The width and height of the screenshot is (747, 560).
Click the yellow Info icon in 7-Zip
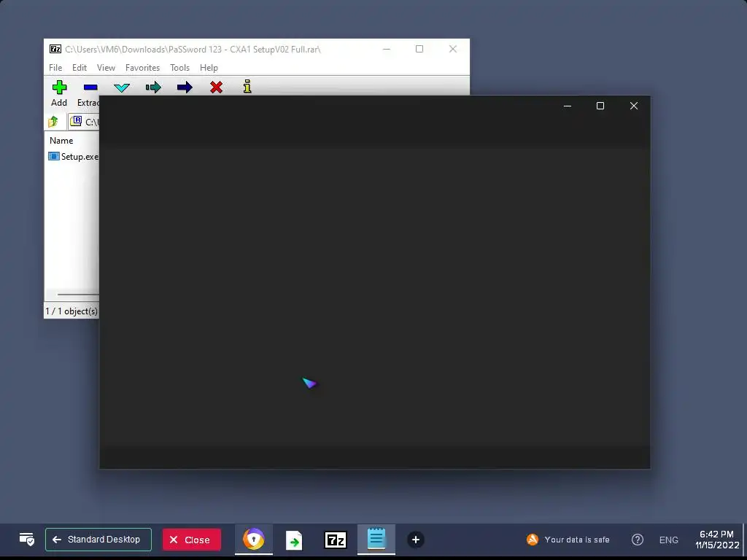[x=247, y=86]
